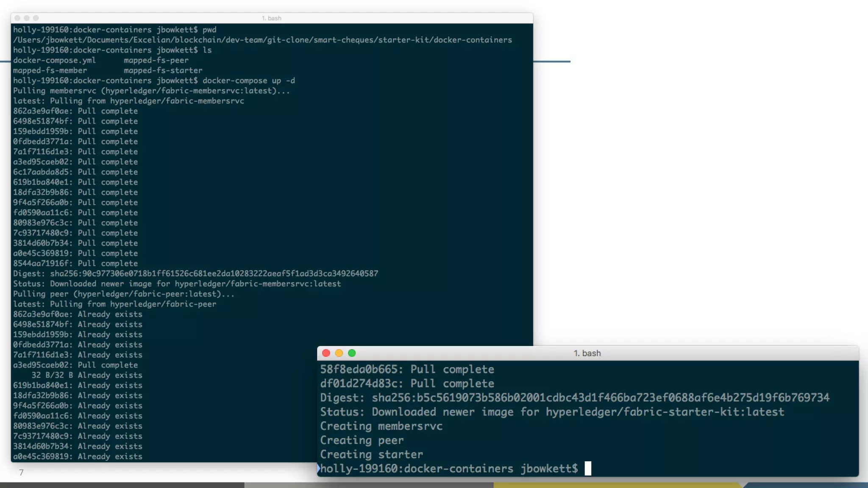This screenshot has width=868, height=488.
Task: Click the gray minimize button of background terminal
Action: point(27,18)
